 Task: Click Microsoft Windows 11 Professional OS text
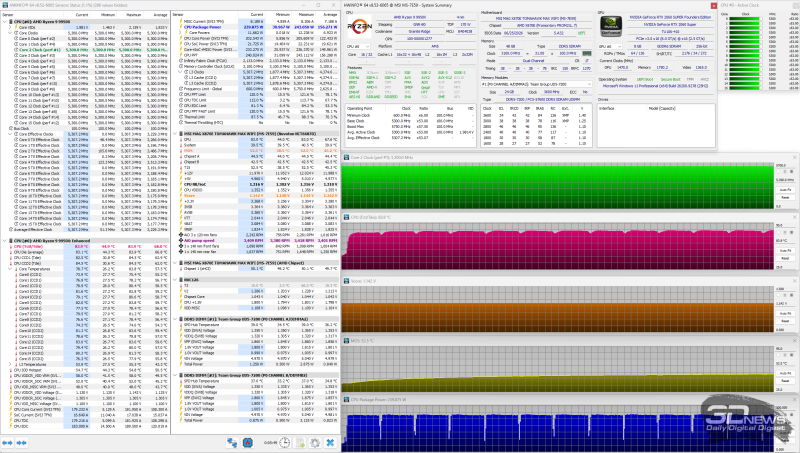point(655,86)
